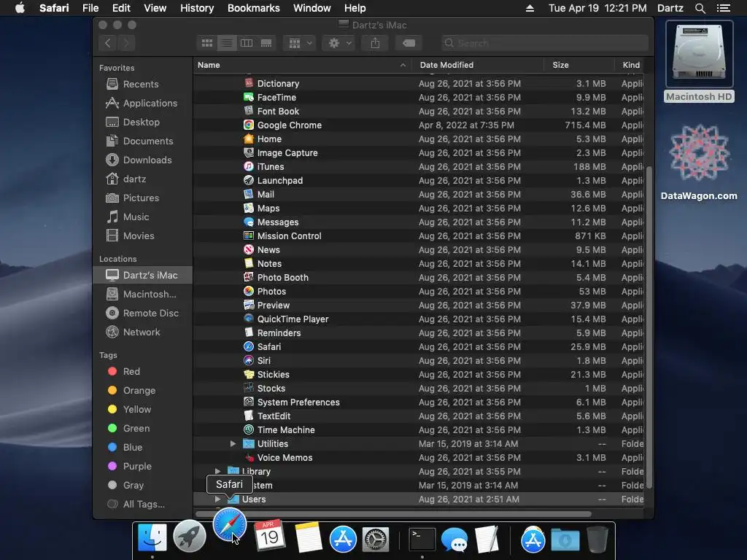The height and width of the screenshot is (560, 747).
Task: Open the Window menu
Action: [312, 8]
